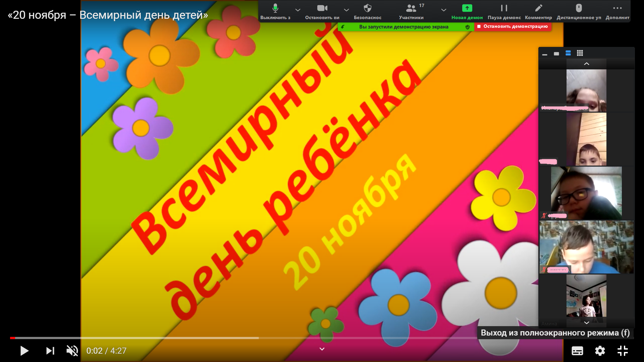Expand the chevron beside participants
The height and width of the screenshot is (362, 644).
point(443,10)
